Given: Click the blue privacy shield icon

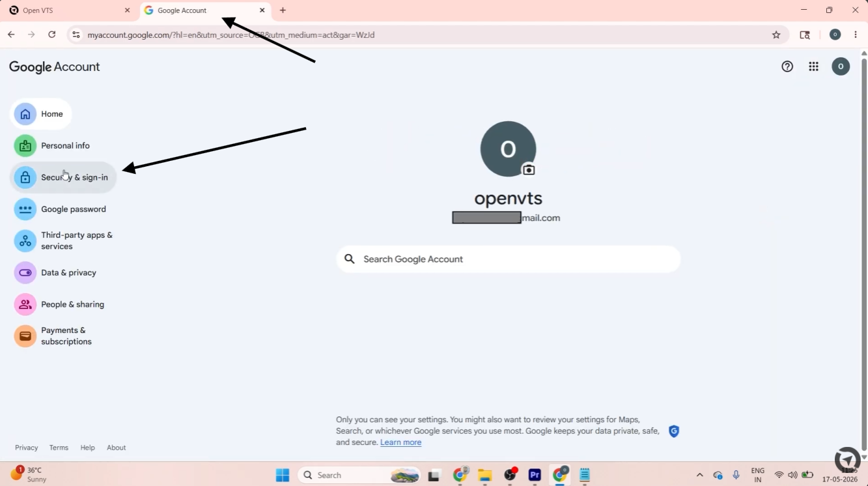Looking at the screenshot, I should tap(674, 431).
